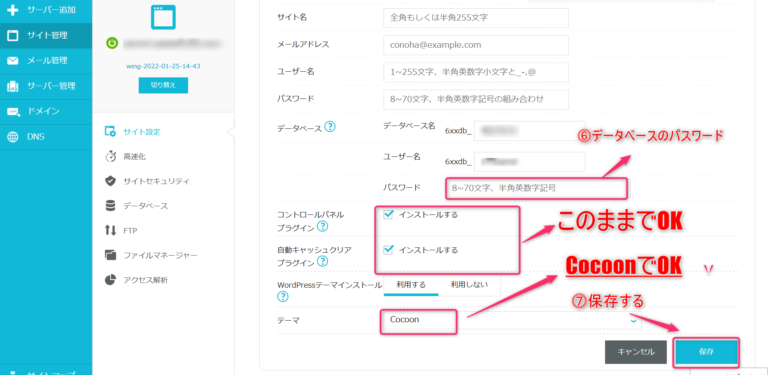Screen dimensions: 780x375
Task: Click the wing-2022-01-25-14-43 server label
Action: point(163,66)
